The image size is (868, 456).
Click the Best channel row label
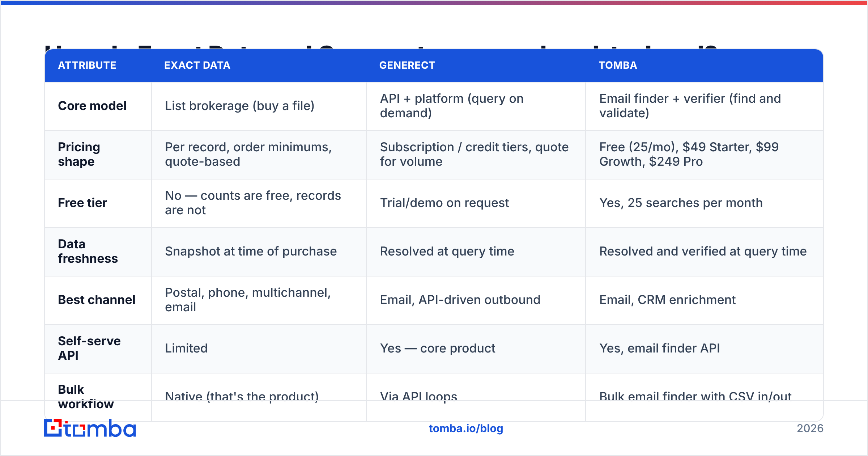[97, 300]
